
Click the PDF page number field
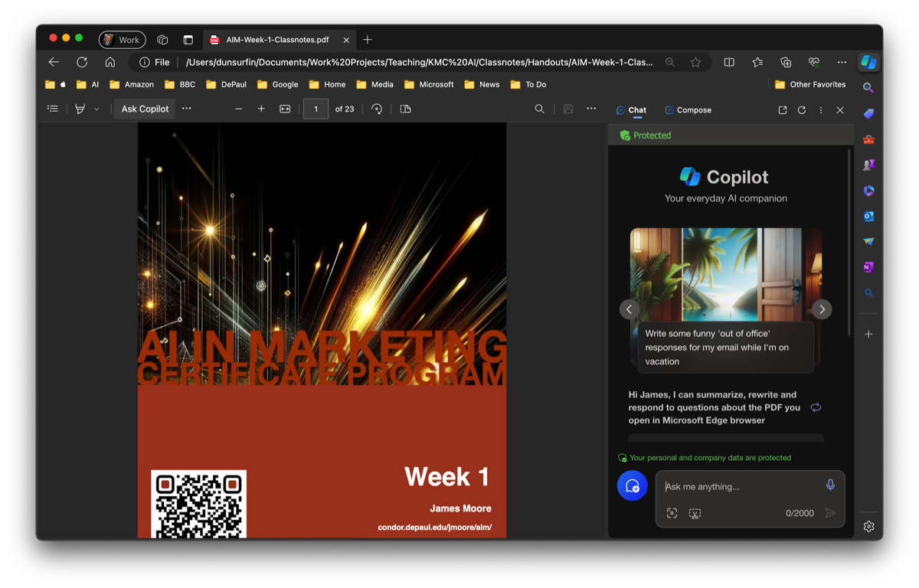(316, 109)
